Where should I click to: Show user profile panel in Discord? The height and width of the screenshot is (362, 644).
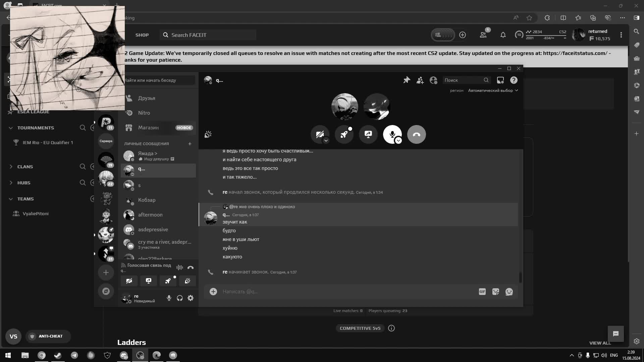click(433, 80)
